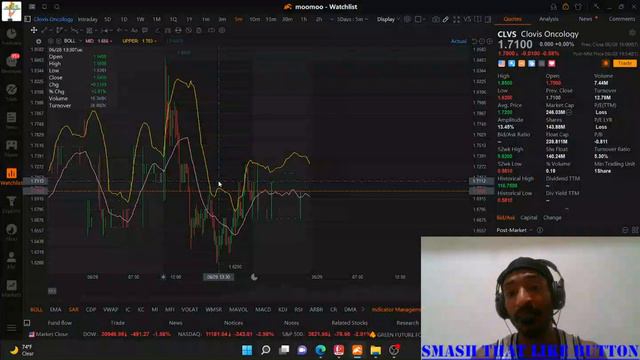Image resolution: width=640 pixels, height=360 pixels.
Task: Toggle the VWAP indicator
Action: point(111,310)
